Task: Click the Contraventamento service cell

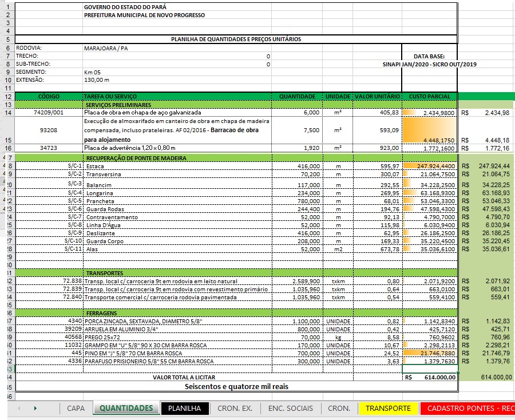Action: (x=177, y=217)
